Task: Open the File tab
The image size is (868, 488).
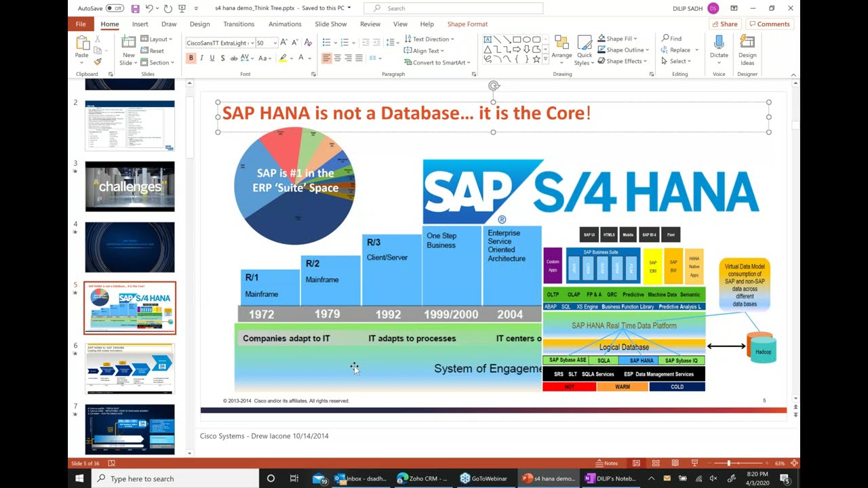Action: point(81,24)
